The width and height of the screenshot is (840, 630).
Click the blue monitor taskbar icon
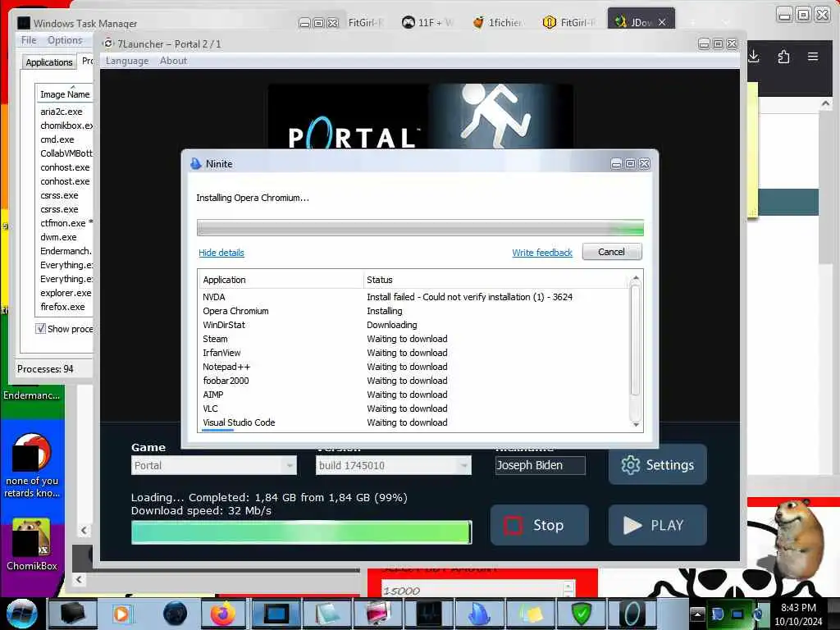tap(276, 614)
